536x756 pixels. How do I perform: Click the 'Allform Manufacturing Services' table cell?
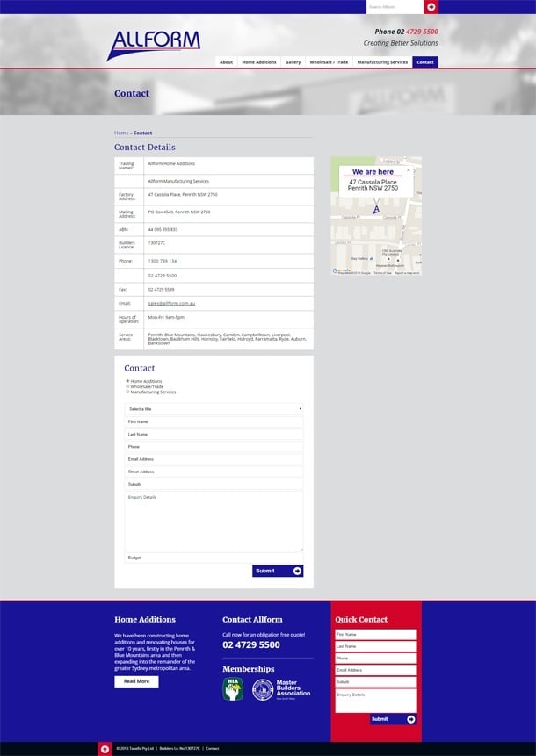point(228,181)
